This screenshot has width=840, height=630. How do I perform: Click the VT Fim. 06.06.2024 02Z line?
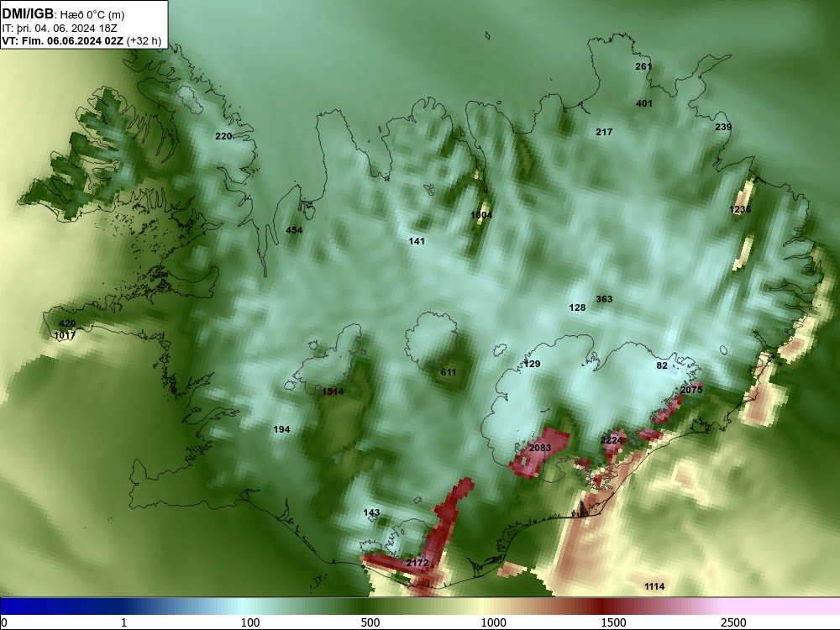pyautogui.click(x=81, y=40)
